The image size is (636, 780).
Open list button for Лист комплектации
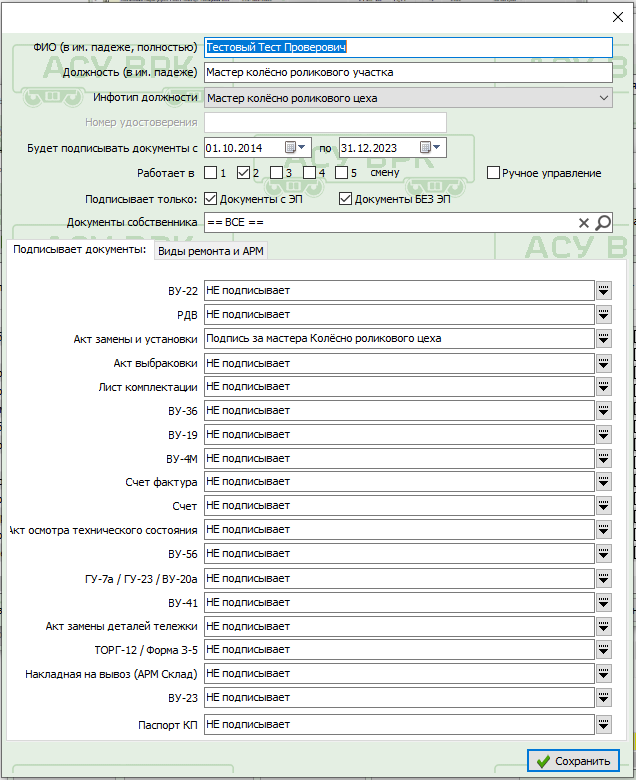(604, 387)
